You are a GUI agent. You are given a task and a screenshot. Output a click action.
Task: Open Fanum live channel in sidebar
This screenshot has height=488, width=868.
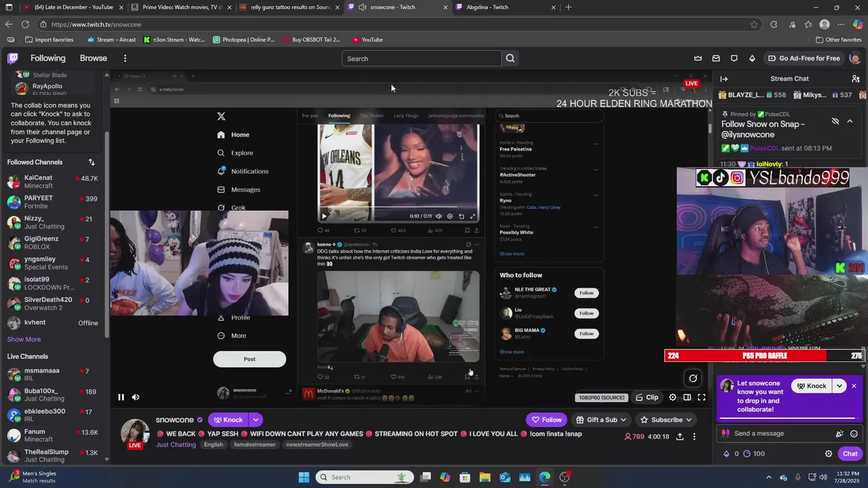click(x=53, y=436)
